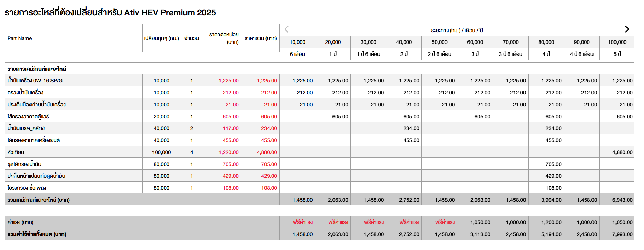Click the 2,752.00 parts subtotal
The image size is (644, 250).
point(409,200)
